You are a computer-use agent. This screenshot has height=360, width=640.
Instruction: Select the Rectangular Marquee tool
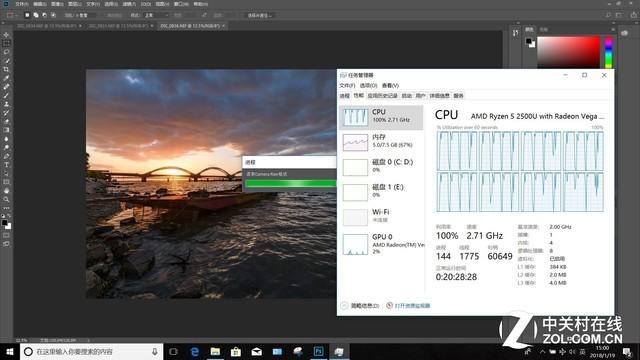click(6, 43)
